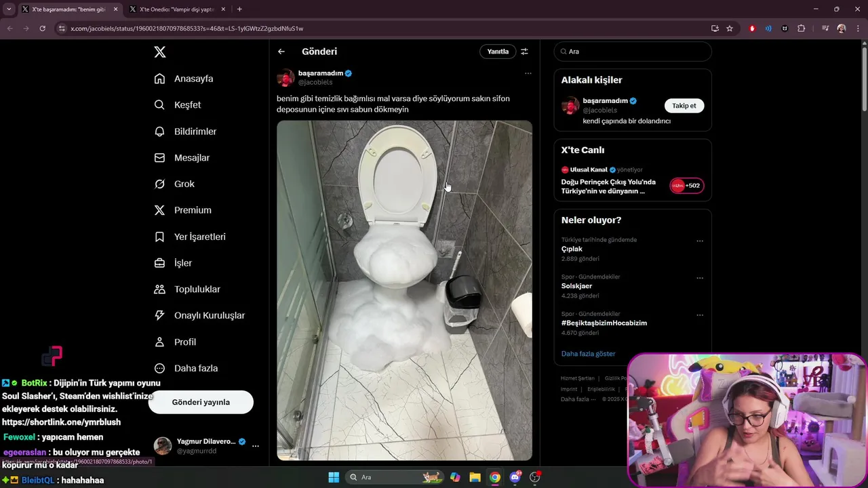Screen dimensions: 868x488
Task: Open the red hand ad-blocker extension
Action: click(752, 28)
